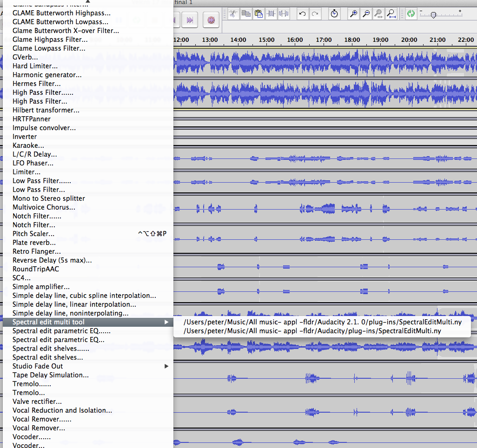Zoom in on the timeline
Image resolution: width=477 pixels, height=448 pixels.
353,13
